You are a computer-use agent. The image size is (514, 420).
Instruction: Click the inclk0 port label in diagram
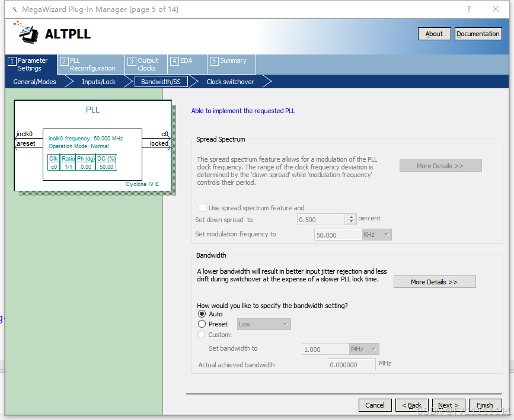[24, 134]
